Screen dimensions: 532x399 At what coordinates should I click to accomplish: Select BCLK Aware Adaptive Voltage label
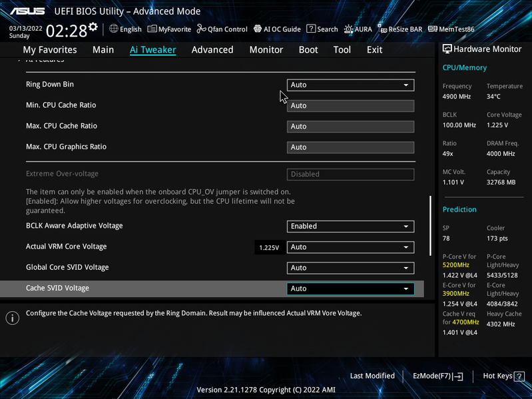click(x=75, y=226)
